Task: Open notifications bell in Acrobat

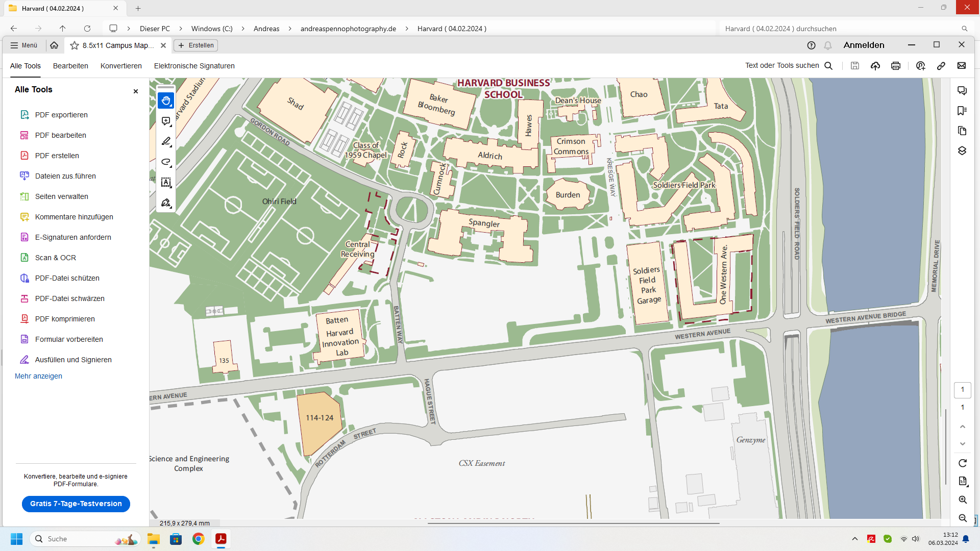Action: [x=828, y=45]
